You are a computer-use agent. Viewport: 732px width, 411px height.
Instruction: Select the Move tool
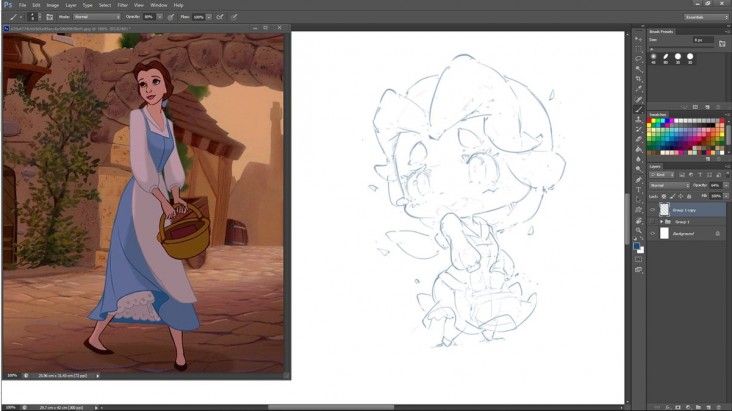pos(638,39)
